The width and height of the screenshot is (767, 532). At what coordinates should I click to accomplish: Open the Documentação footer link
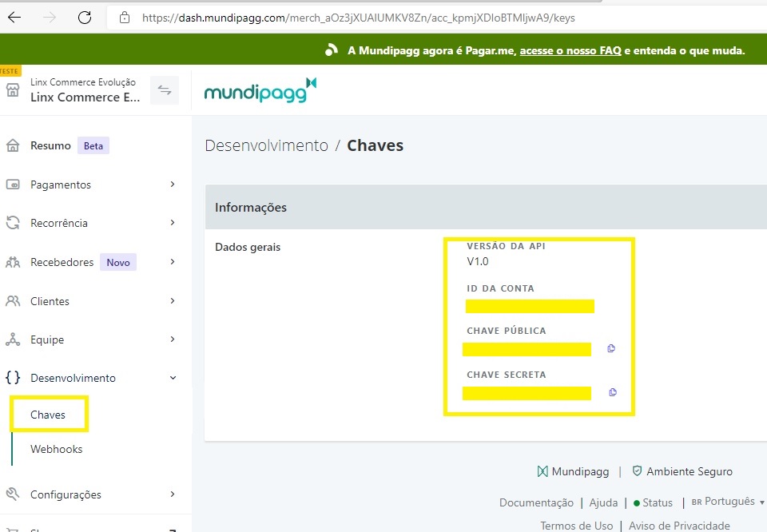pyautogui.click(x=536, y=502)
